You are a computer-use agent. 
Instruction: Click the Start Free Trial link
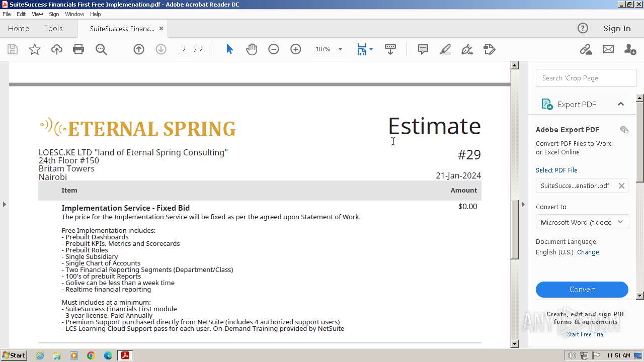click(x=586, y=334)
